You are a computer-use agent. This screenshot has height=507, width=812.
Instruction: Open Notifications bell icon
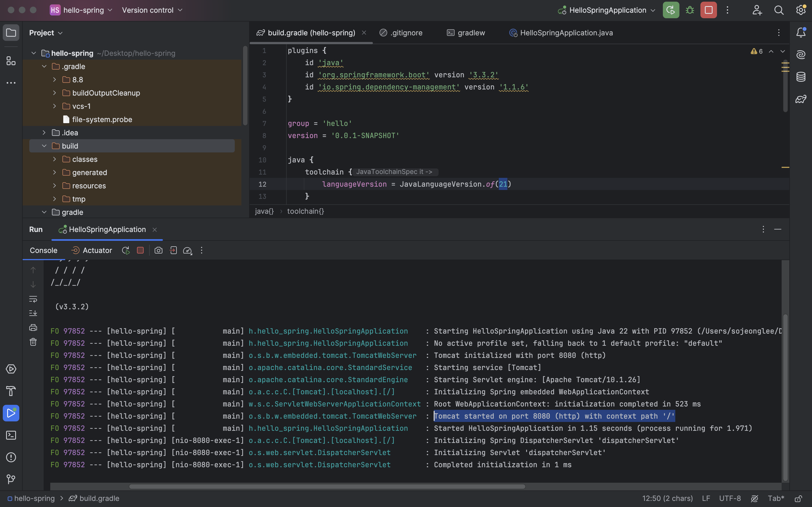pyautogui.click(x=801, y=33)
